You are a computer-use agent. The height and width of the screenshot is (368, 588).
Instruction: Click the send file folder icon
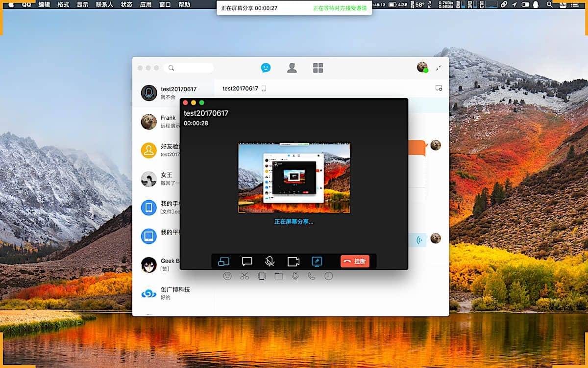pyautogui.click(x=279, y=276)
